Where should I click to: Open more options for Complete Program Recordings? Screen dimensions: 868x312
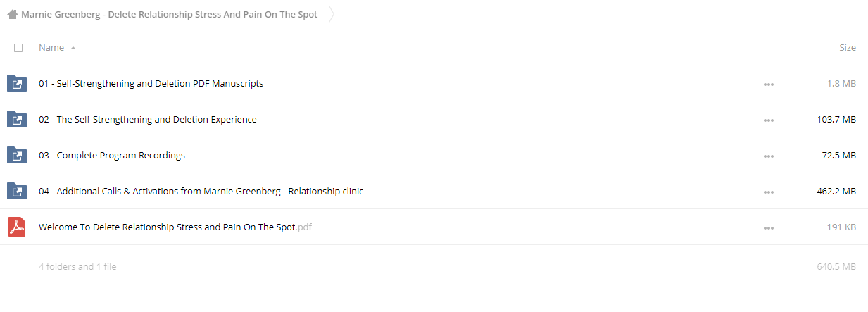pos(769,156)
